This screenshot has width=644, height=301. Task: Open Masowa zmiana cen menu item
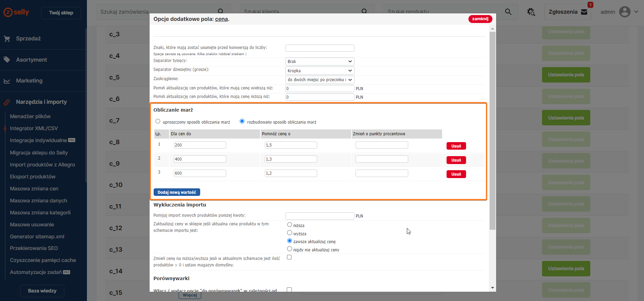[34, 189]
